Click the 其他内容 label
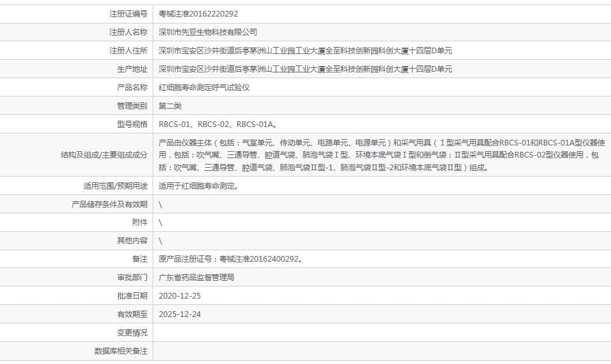The width and height of the screenshot is (611, 364). click(x=132, y=241)
